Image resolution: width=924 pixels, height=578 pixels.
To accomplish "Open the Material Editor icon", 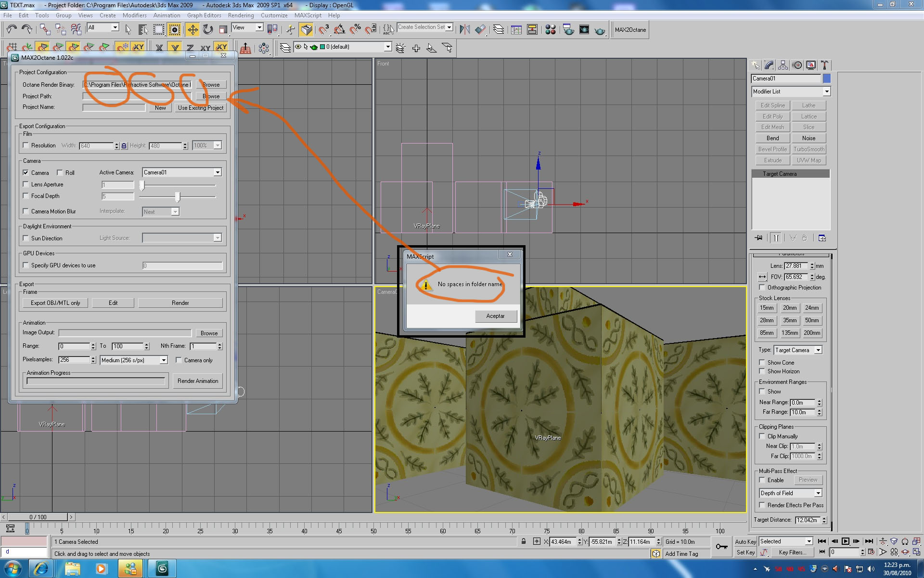I will [x=551, y=30].
